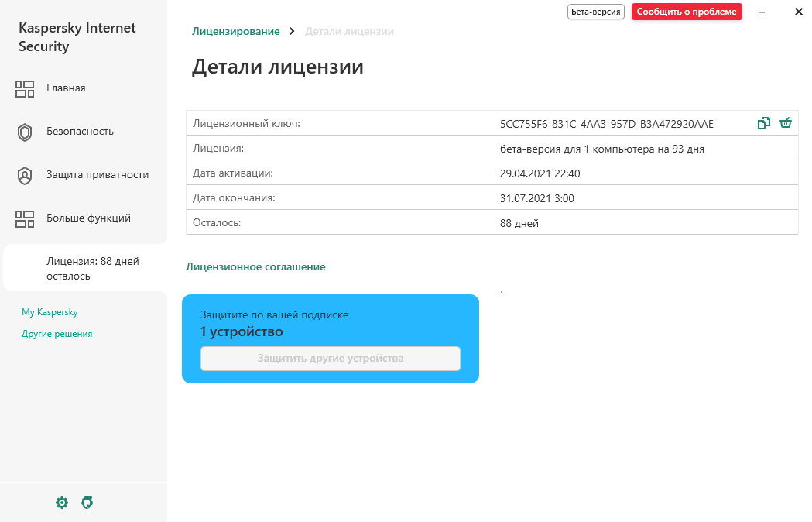Image resolution: width=812 pixels, height=522 pixels.
Task: Click the Защитить другие устройства button
Action: click(331, 358)
